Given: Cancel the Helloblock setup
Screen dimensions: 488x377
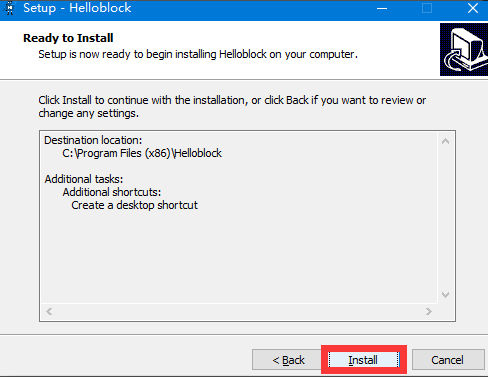Looking at the screenshot, I should 448,360.
